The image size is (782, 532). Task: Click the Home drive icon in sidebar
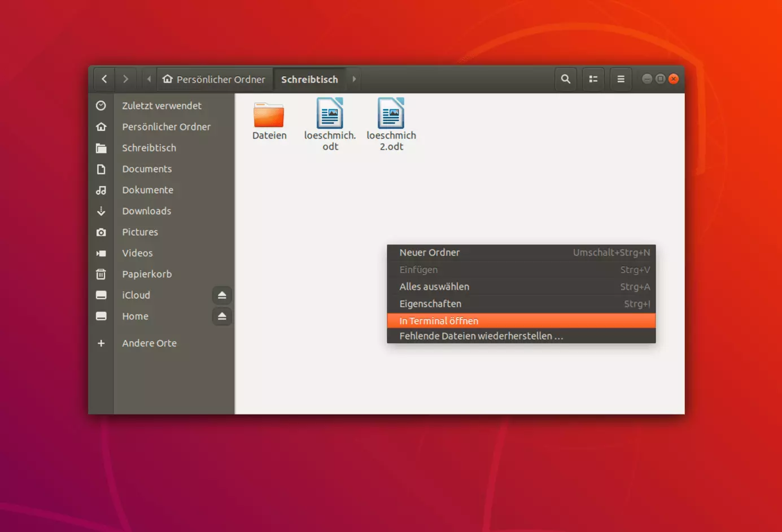[101, 316]
